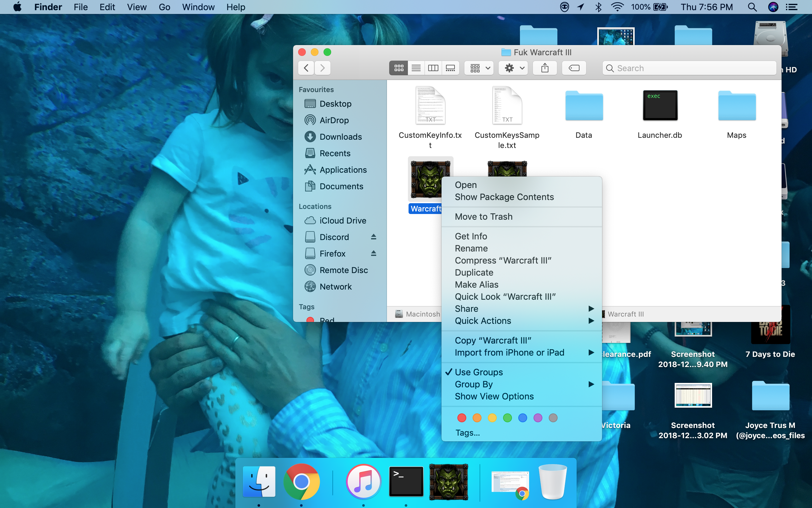Open the Go menu in menu bar
Viewport: 812px width, 508px height.
pyautogui.click(x=164, y=7)
